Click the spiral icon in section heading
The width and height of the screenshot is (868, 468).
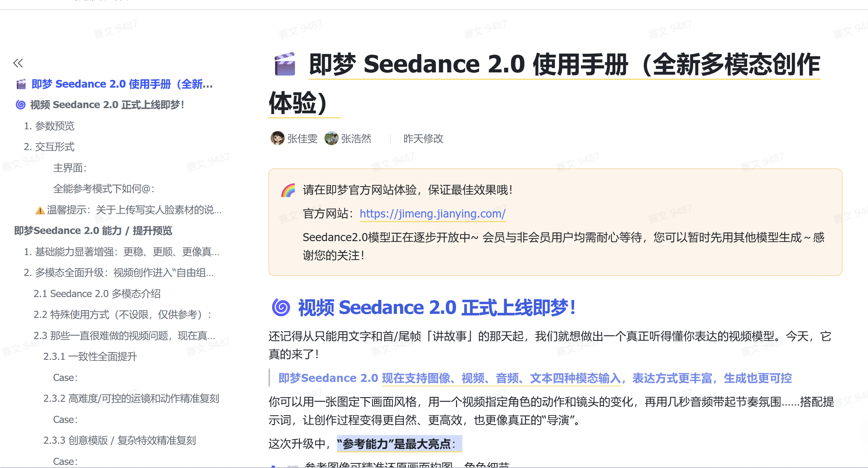pyautogui.click(x=281, y=307)
